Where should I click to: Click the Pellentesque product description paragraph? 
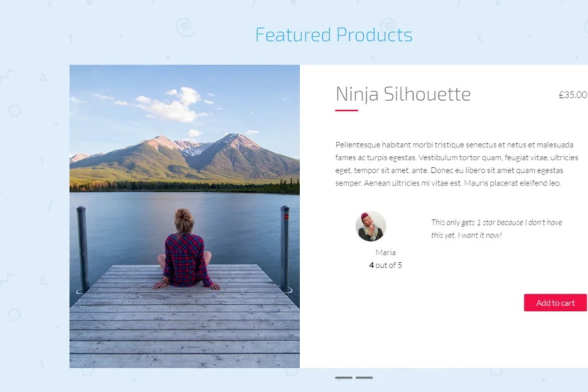pyautogui.click(x=456, y=164)
